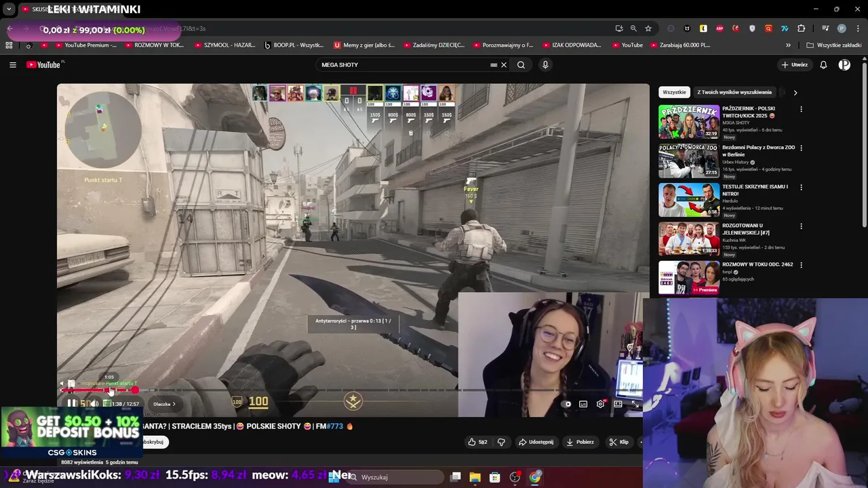This screenshot has width=868, height=488.
Task: Select the Wszystkie filter chip
Action: [674, 92]
